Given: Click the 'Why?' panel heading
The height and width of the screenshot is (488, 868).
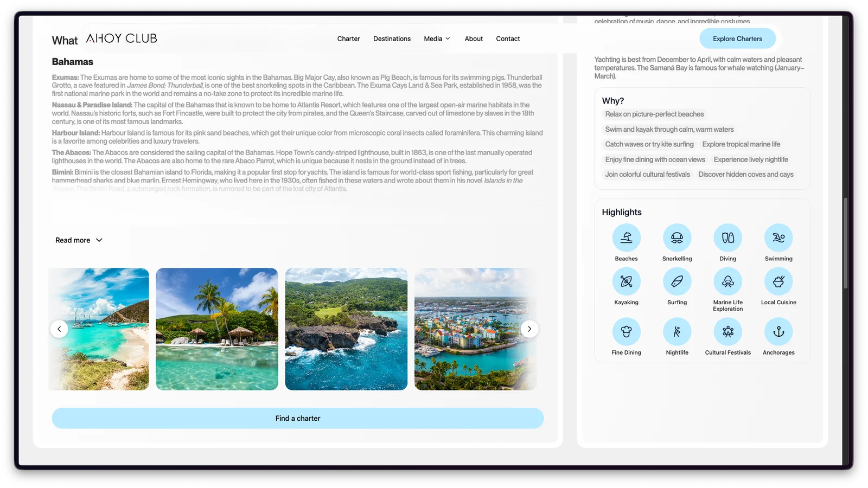Looking at the screenshot, I should [613, 101].
